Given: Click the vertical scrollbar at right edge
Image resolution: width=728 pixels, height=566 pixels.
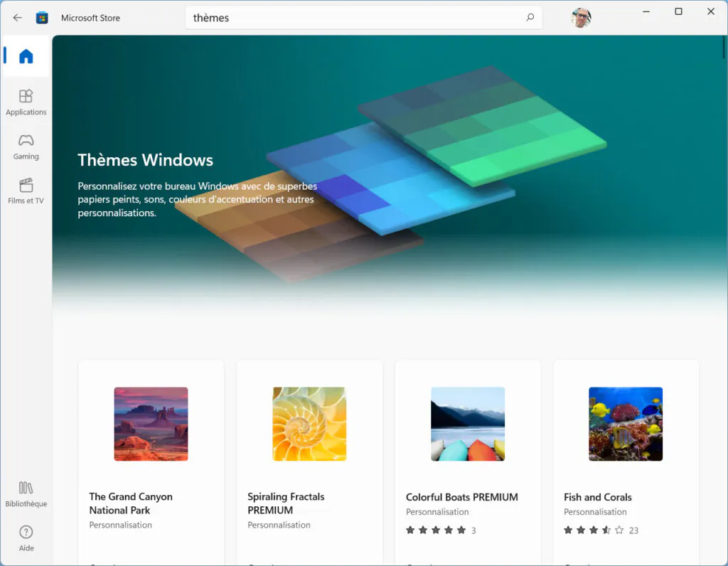Looking at the screenshot, I should click(x=724, y=47).
